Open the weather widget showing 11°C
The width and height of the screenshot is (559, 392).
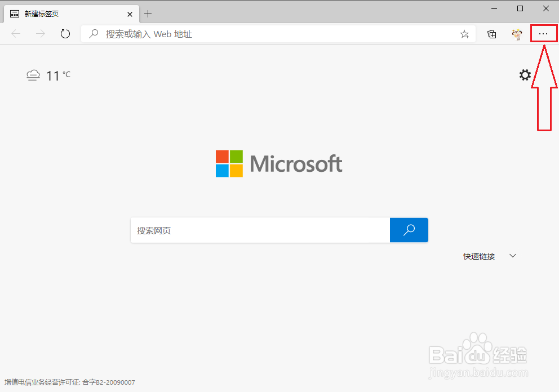48,75
